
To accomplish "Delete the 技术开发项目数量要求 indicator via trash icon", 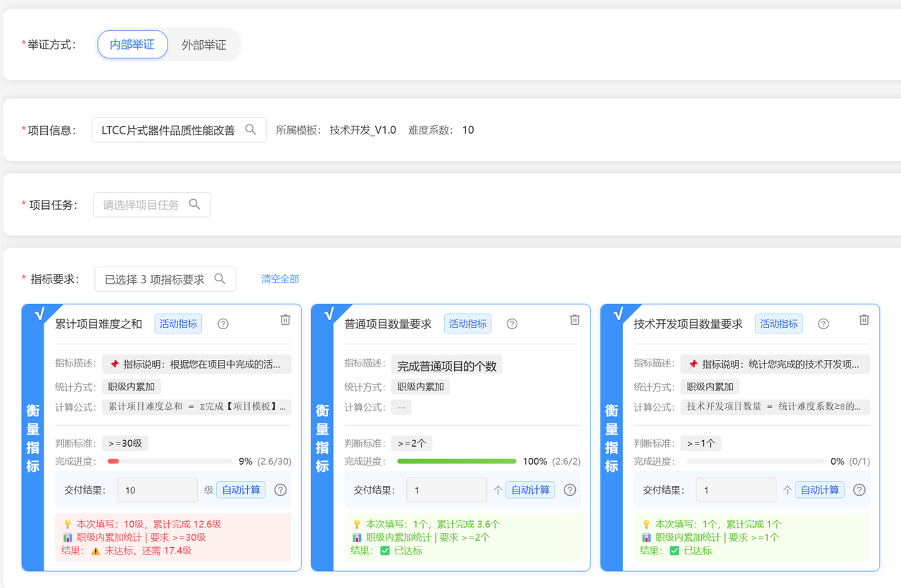I will (864, 319).
